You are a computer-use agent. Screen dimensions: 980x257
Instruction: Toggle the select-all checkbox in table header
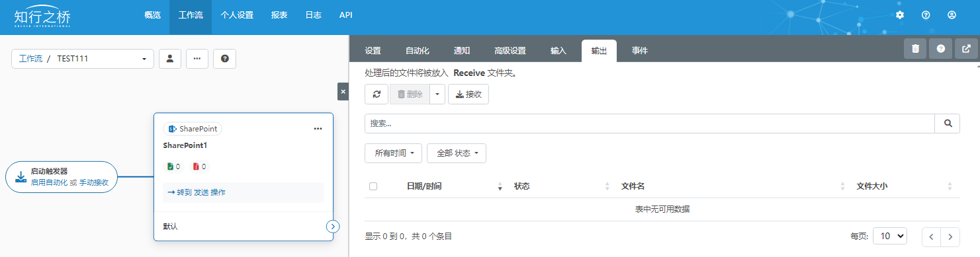pyautogui.click(x=373, y=186)
